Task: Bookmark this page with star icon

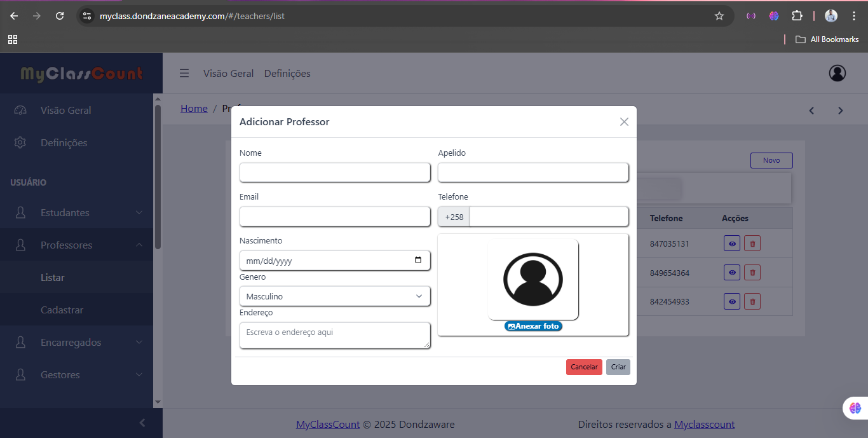Action: pos(719,16)
